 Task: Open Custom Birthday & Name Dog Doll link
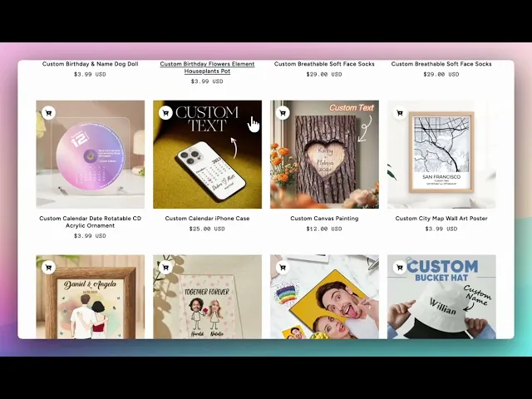(91, 64)
